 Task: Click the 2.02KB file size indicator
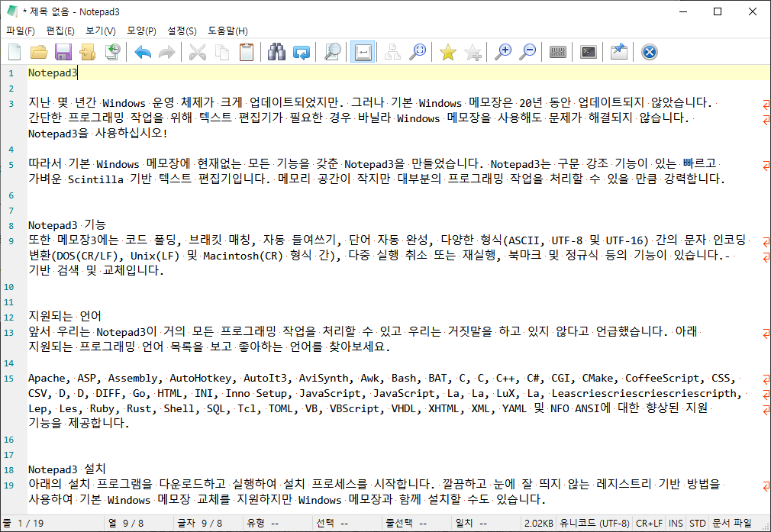538,523
